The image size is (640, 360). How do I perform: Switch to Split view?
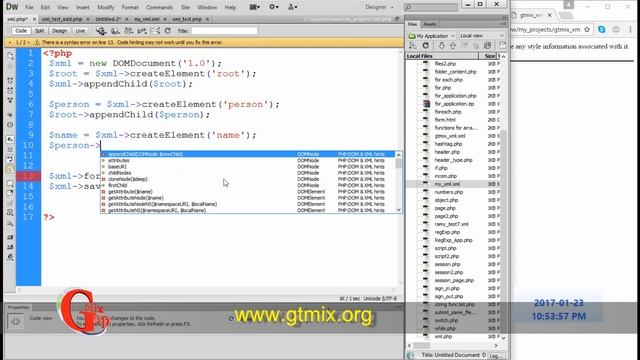point(40,31)
